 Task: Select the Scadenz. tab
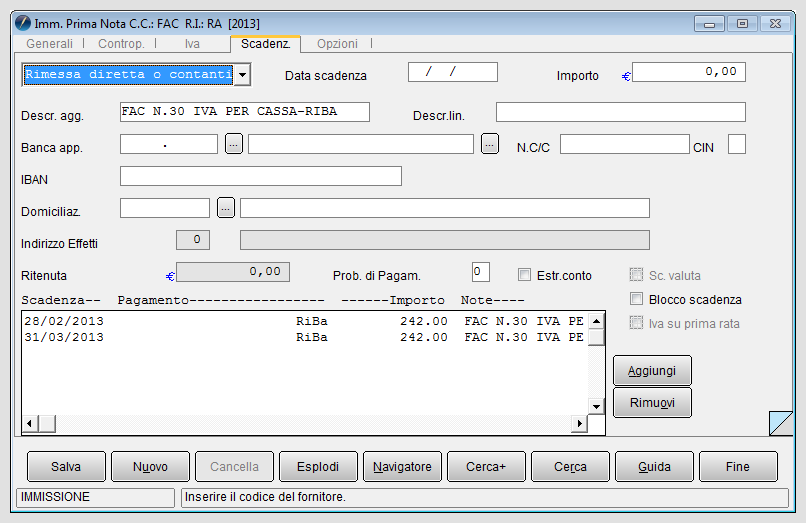tap(265, 44)
